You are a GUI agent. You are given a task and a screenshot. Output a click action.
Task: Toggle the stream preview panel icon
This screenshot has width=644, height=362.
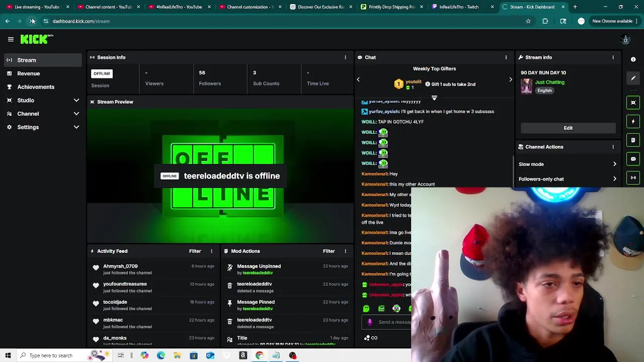coord(633,103)
